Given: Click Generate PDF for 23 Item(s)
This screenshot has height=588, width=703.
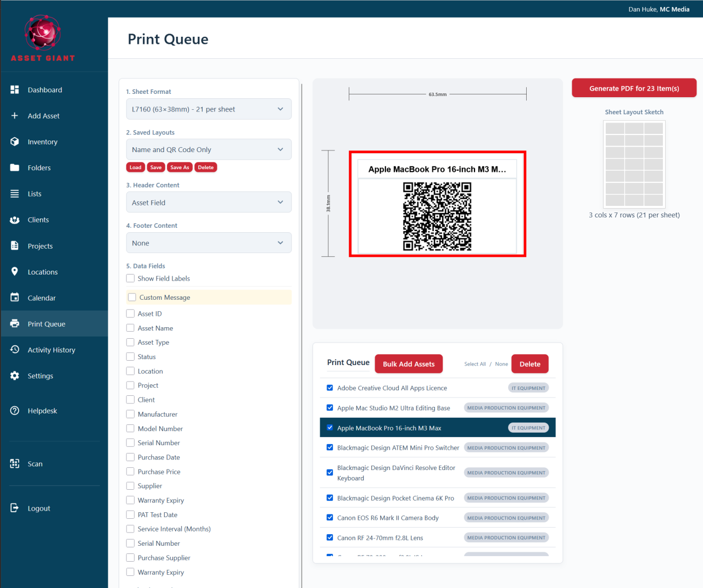Looking at the screenshot, I should coord(634,88).
